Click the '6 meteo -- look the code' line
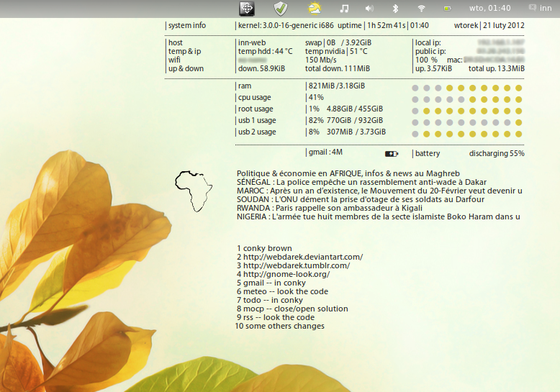 pyautogui.click(x=282, y=291)
